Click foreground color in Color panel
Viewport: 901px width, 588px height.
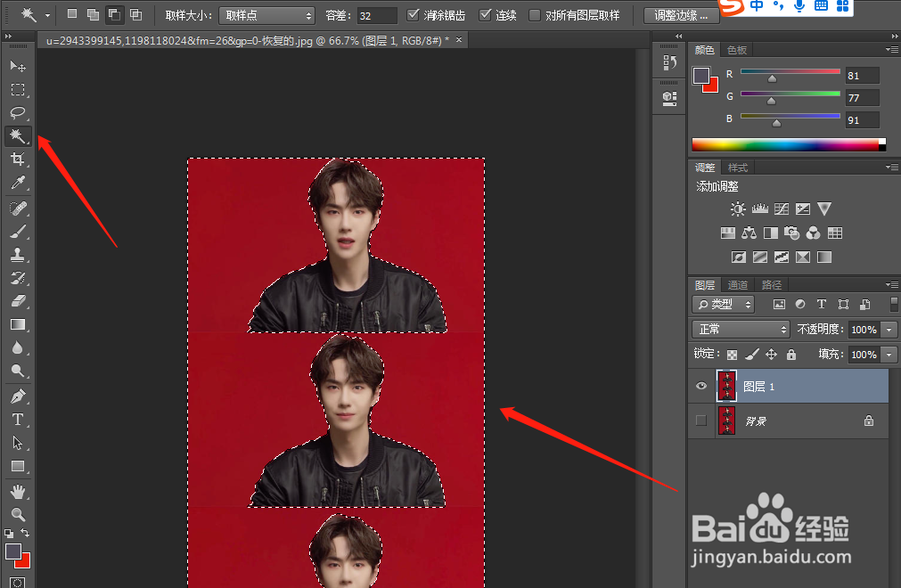[701, 75]
